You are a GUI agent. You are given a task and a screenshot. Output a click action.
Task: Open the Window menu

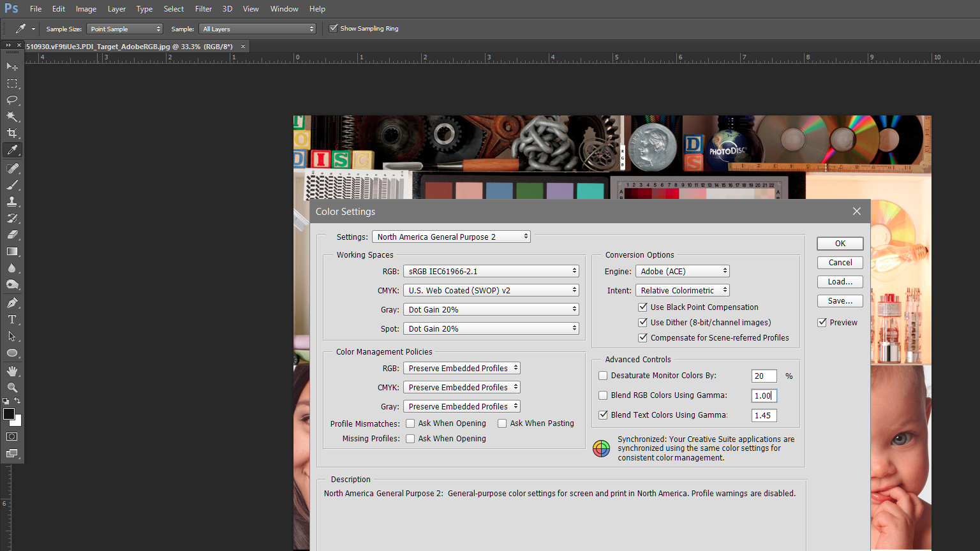(284, 9)
